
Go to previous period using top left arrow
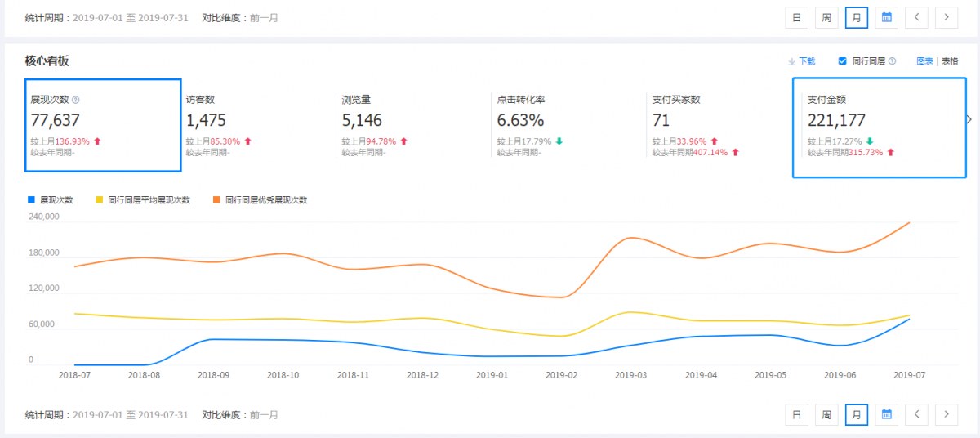point(916,17)
